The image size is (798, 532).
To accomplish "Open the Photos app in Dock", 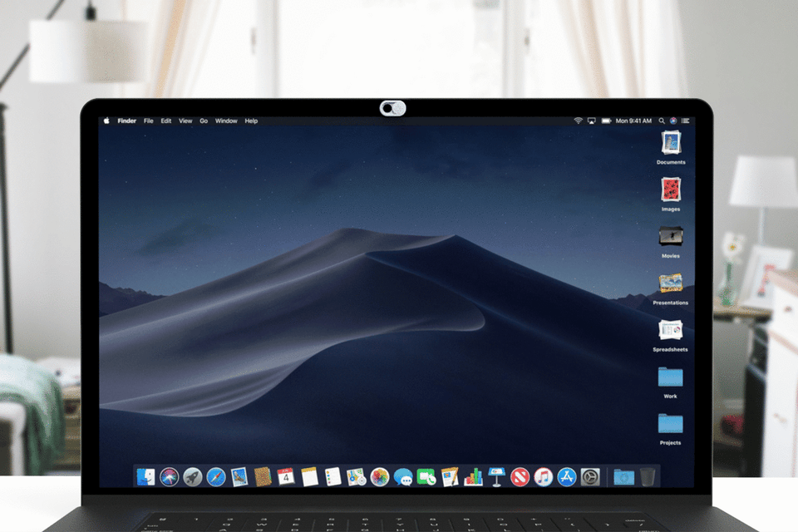I will [380, 477].
